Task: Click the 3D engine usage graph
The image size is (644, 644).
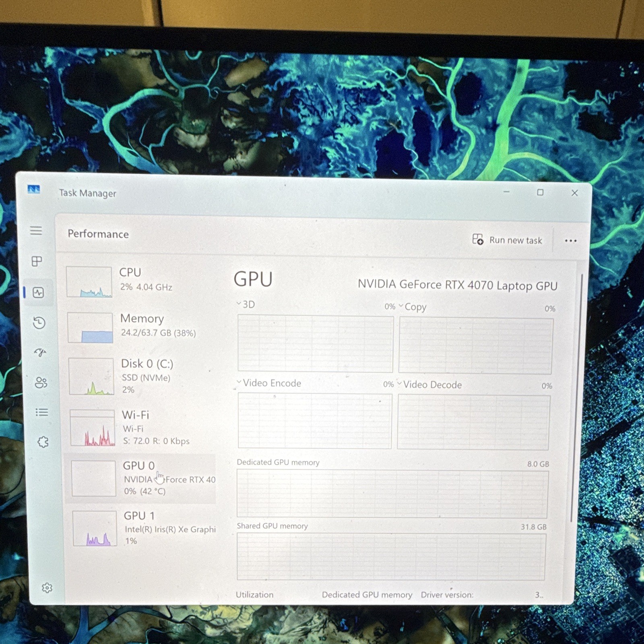Action: pyautogui.click(x=315, y=344)
